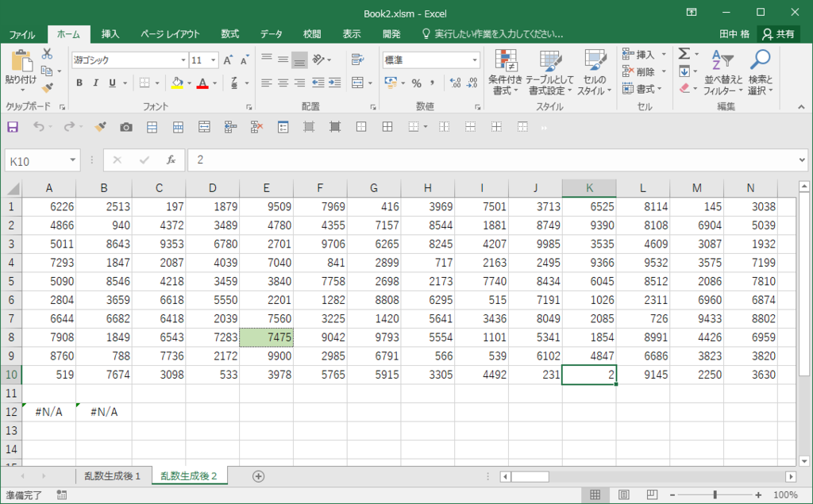The image size is (813, 504).
Task: Switch to the Formulas ribbon tab
Action: pyautogui.click(x=229, y=34)
